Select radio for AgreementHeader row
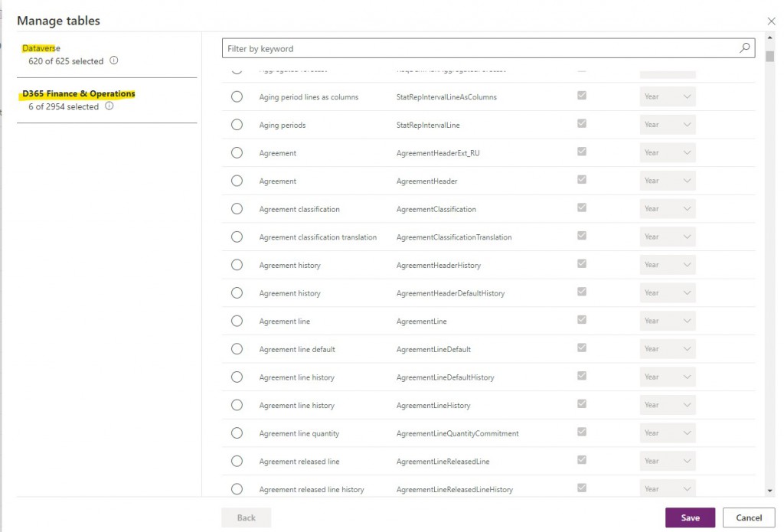 click(237, 181)
